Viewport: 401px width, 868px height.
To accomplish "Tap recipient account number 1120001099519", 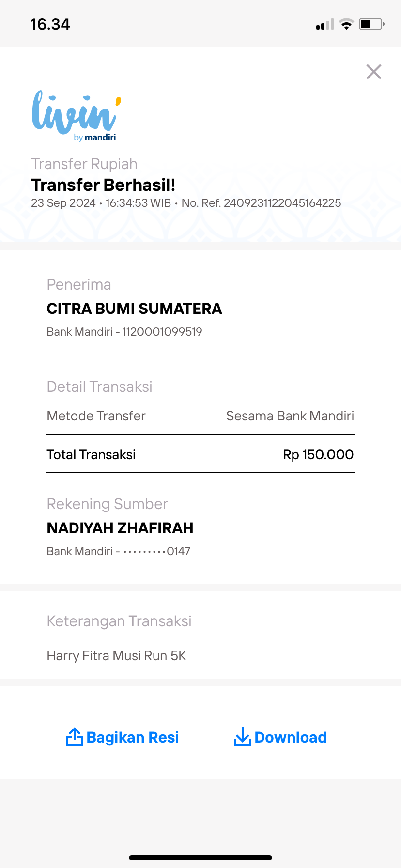I will pos(162,332).
